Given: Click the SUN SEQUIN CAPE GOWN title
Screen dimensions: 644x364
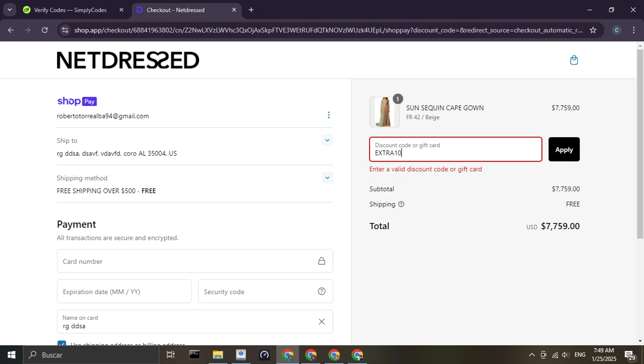Looking at the screenshot, I should [x=445, y=108].
